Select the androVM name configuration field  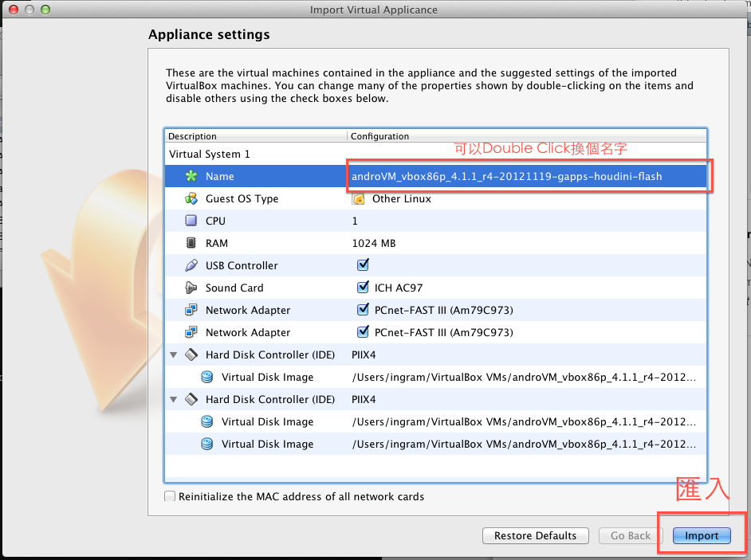point(507,176)
